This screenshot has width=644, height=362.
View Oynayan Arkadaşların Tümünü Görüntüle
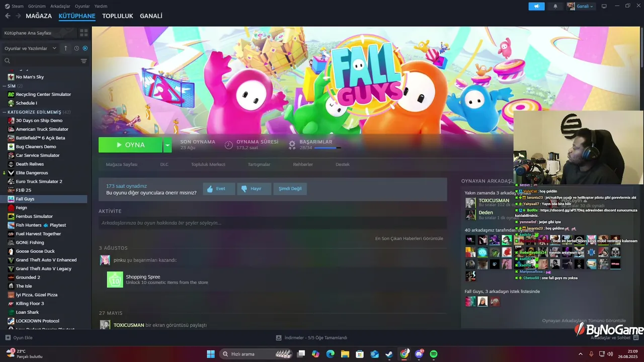coord(584,321)
